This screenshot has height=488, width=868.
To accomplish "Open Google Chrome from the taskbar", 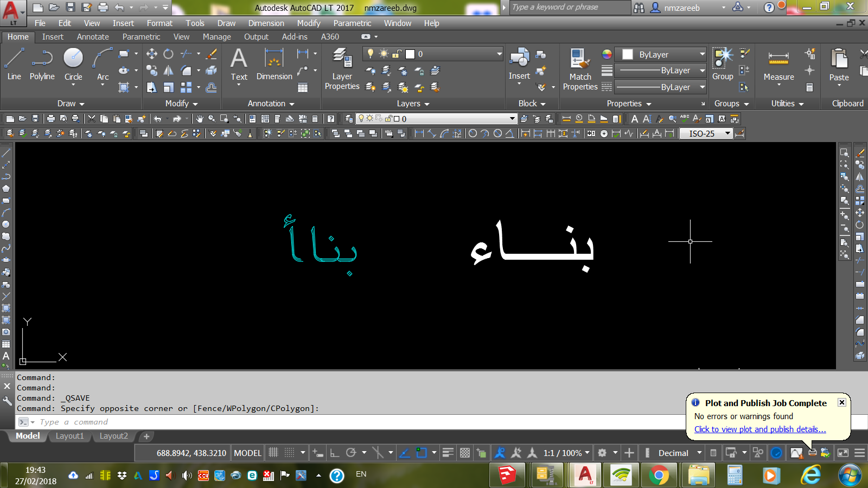I will (659, 476).
